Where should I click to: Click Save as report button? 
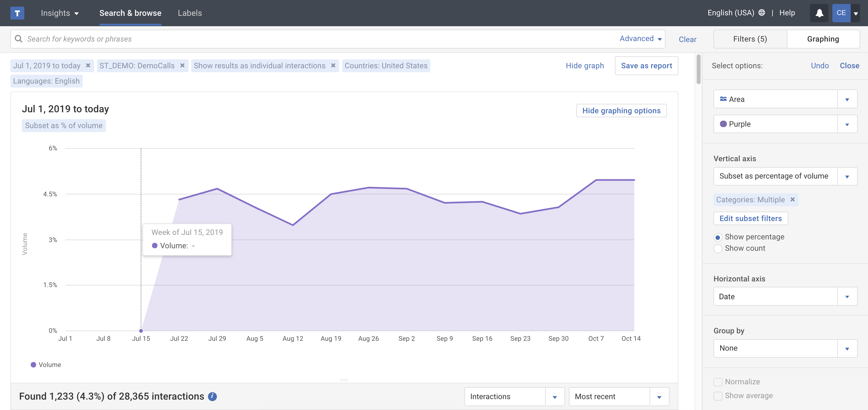click(x=646, y=66)
